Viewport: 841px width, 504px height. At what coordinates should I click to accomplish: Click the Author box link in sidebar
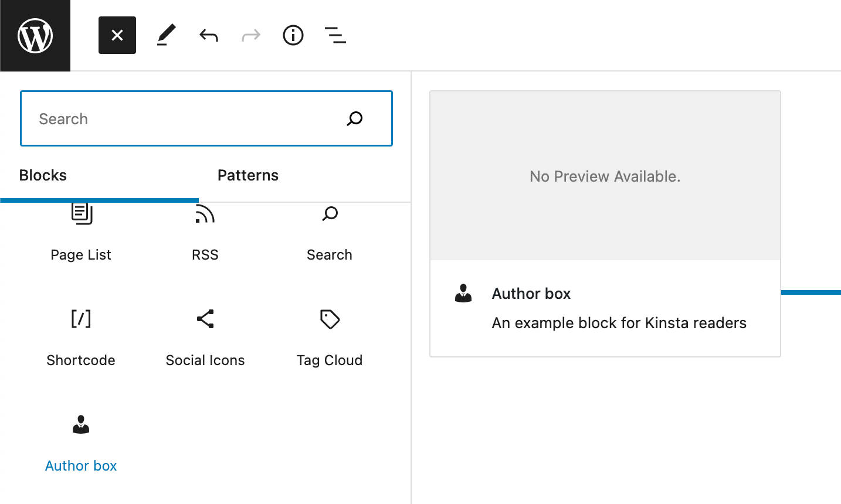pyautogui.click(x=80, y=465)
